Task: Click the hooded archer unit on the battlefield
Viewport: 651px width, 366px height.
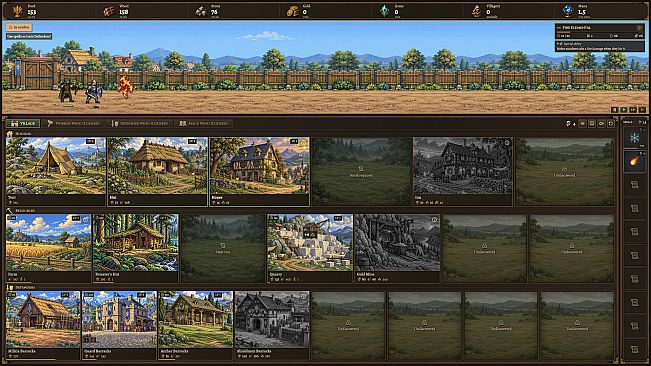Action: point(66,90)
